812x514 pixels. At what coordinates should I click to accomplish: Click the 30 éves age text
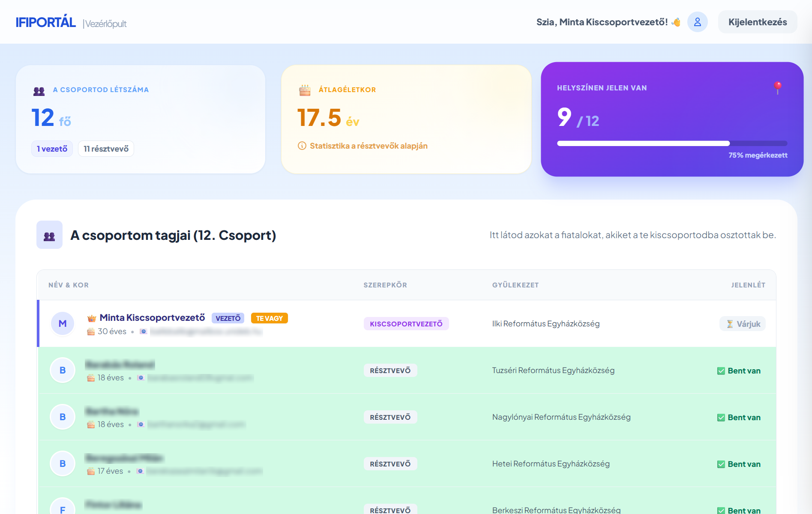(x=112, y=332)
